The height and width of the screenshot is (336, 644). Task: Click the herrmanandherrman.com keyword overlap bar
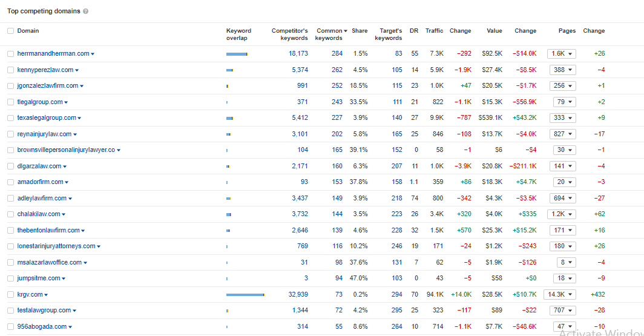click(x=237, y=54)
